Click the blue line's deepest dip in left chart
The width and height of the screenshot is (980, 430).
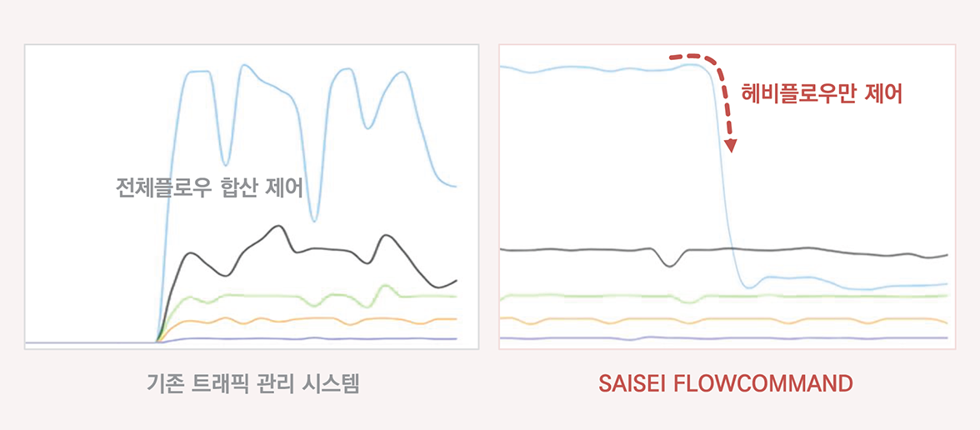coord(314,218)
